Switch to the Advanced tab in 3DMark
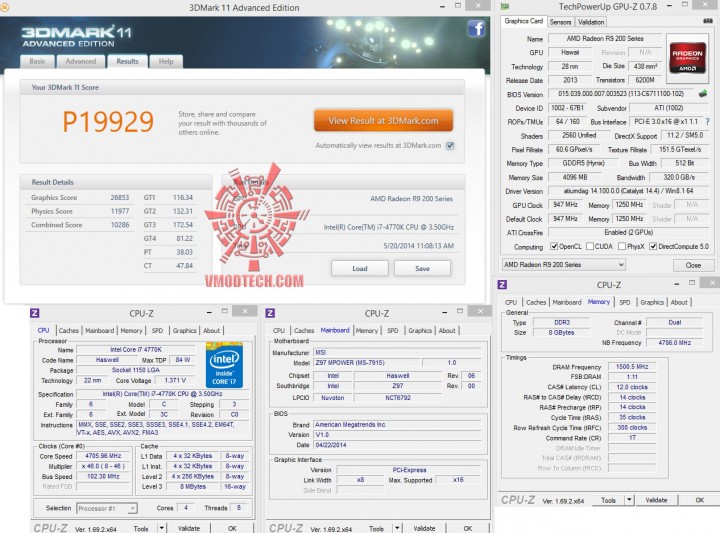The width and height of the screenshot is (720, 533). [81, 62]
